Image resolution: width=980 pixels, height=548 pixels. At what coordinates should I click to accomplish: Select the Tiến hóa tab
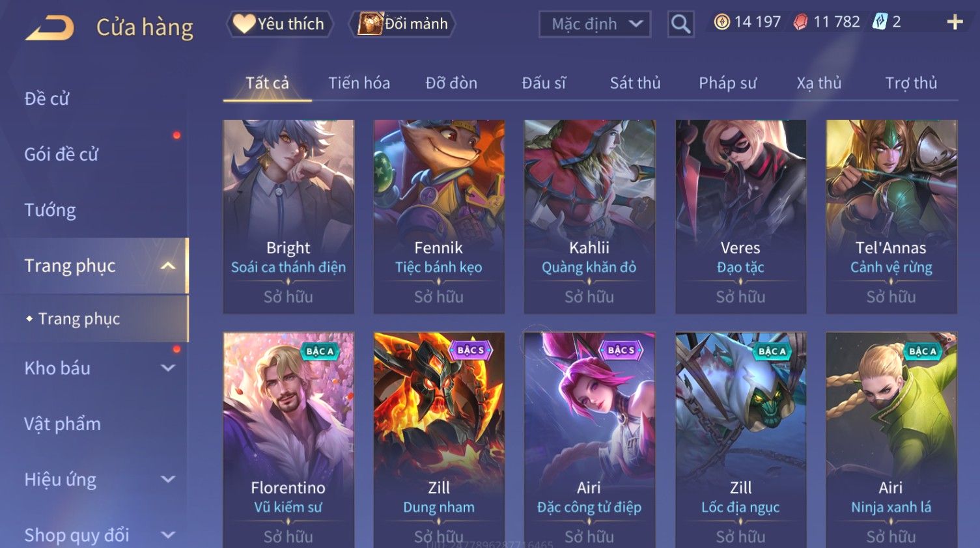tap(359, 83)
